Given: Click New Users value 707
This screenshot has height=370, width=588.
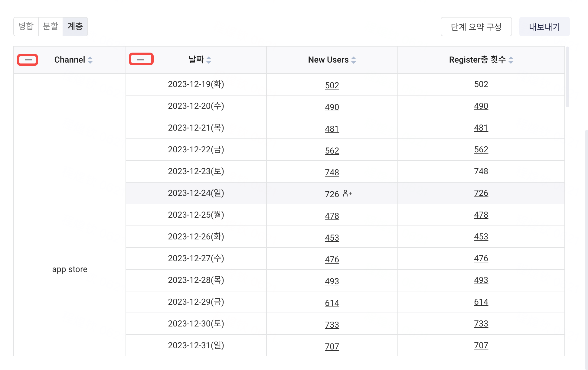Looking at the screenshot, I should pos(332,346).
